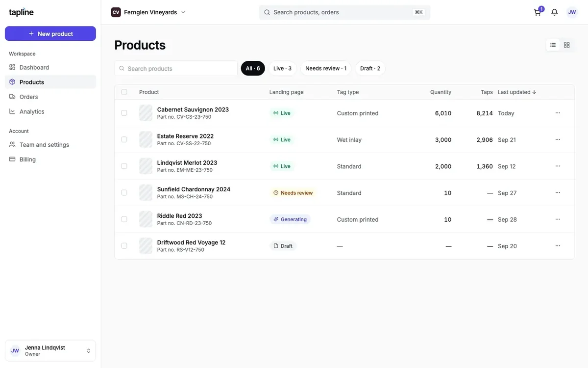Image resolution: width=588 pixels, height=368 pixels.
Task: Check the Riddle Red 2023 row checkbox
Action: 124,219
